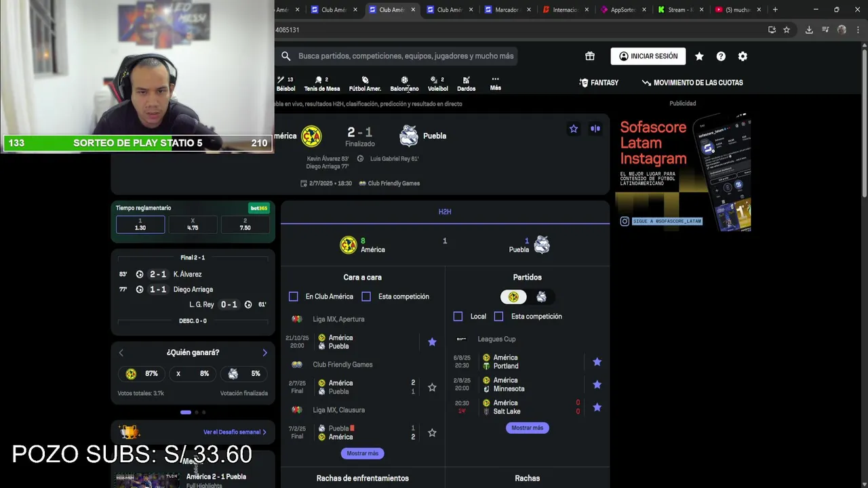Switch Partidos toggle to América crest

point(513,297)
